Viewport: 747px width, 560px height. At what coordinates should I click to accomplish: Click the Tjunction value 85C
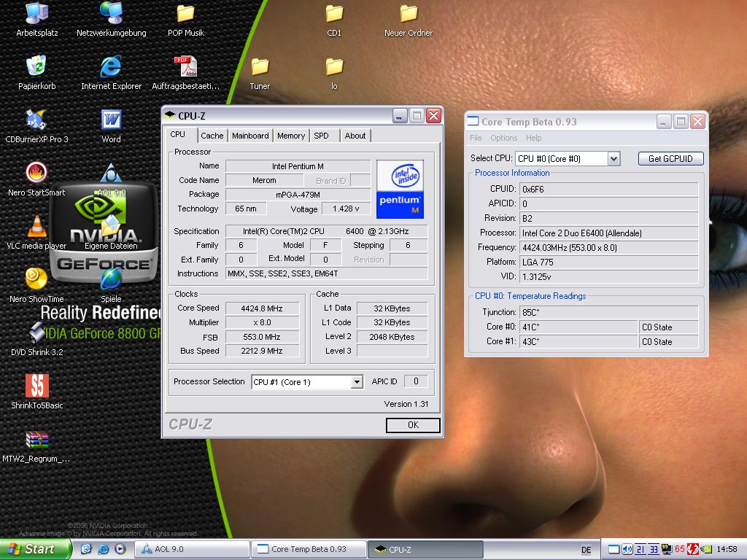pyautogui.click(x=608, y=312)
